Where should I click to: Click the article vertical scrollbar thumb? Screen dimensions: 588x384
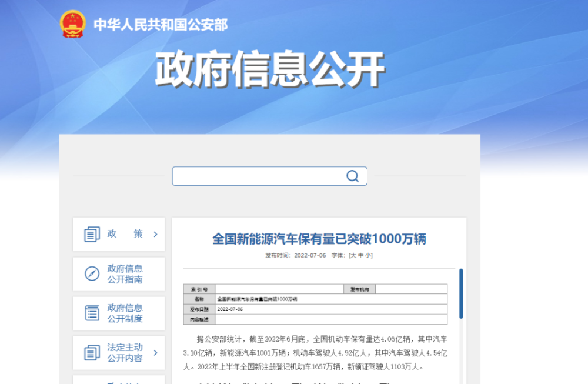tap(461, 293)
